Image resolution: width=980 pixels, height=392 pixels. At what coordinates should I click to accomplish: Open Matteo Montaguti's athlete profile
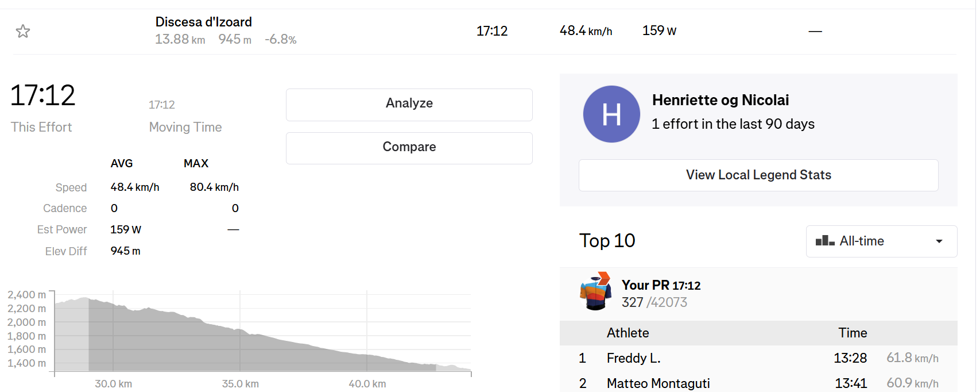click(658, 383)
